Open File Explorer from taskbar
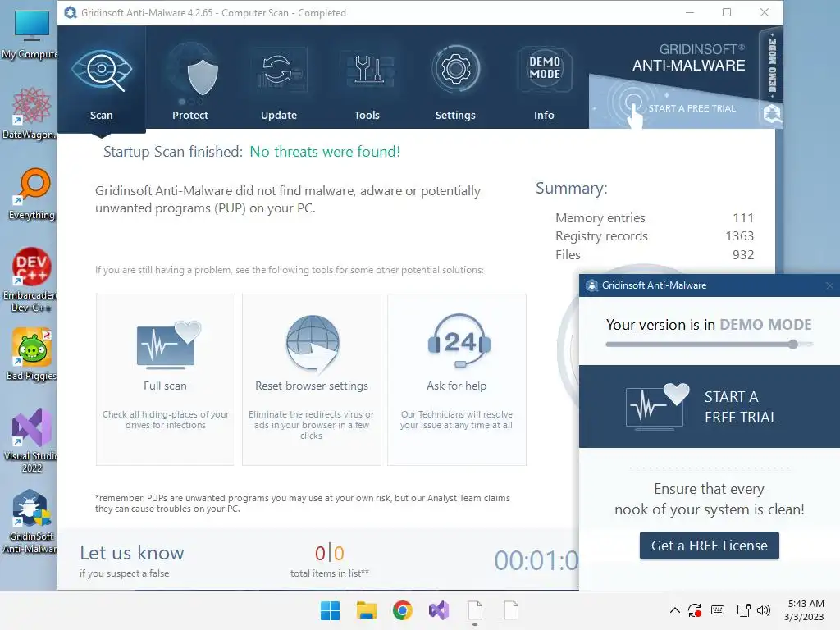840x630 pixels. 367,610
